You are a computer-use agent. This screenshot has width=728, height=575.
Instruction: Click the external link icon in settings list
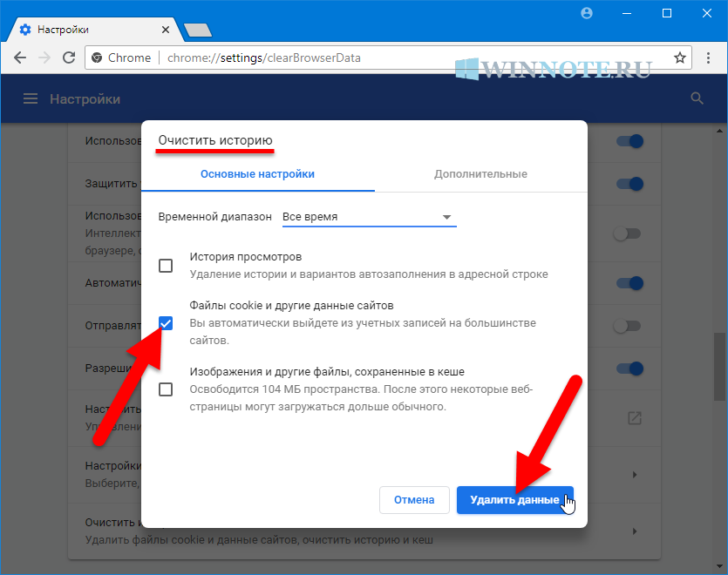(x=635, y=418)
